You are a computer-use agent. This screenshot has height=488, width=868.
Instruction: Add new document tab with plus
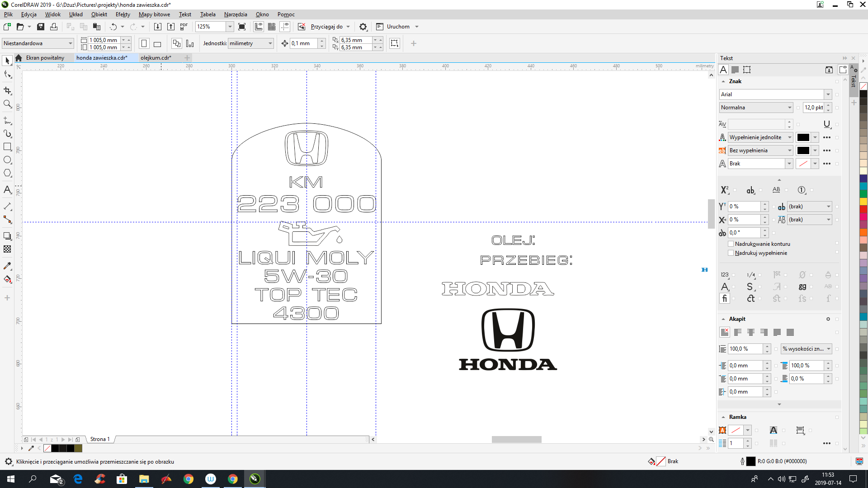(187, 58)
